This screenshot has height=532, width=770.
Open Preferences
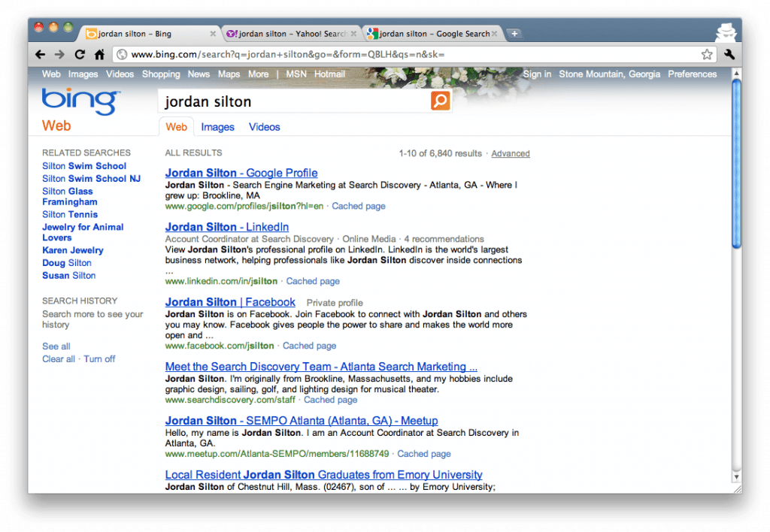(x=692, y=74)
